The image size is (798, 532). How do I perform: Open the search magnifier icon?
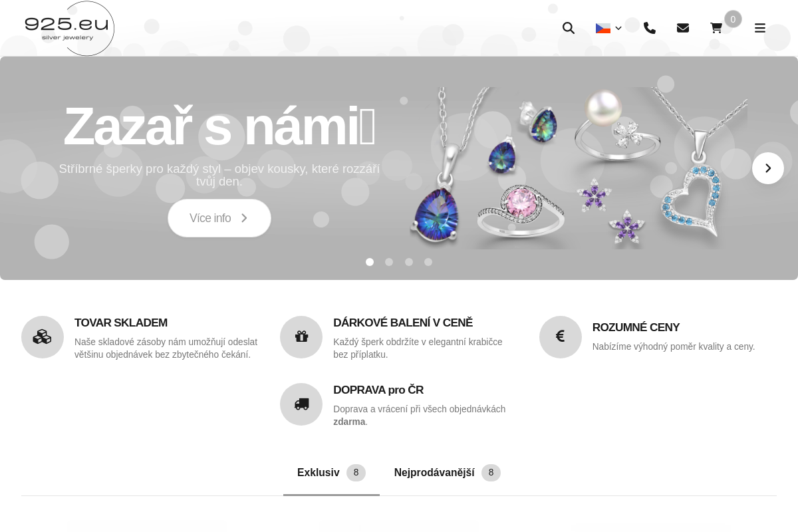click(569, 28)
